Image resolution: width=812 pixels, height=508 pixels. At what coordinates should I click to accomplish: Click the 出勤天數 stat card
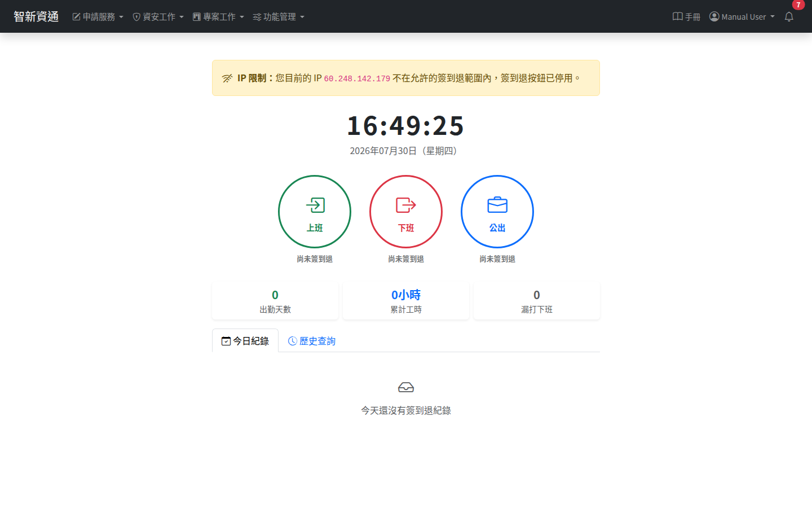[x=275, y=301]
